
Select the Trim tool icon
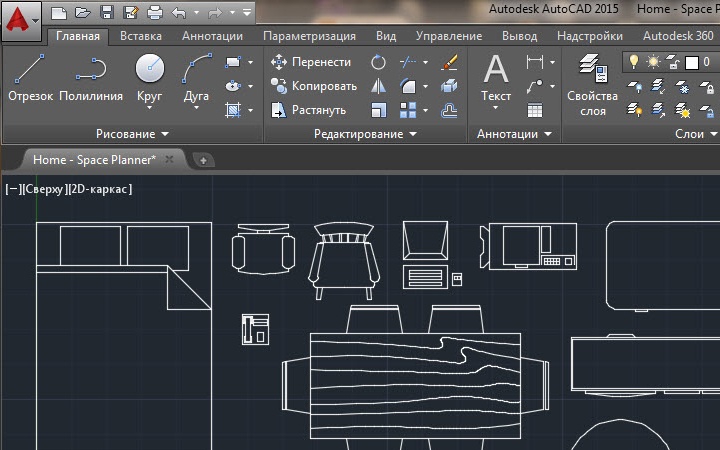click(408, 62)
